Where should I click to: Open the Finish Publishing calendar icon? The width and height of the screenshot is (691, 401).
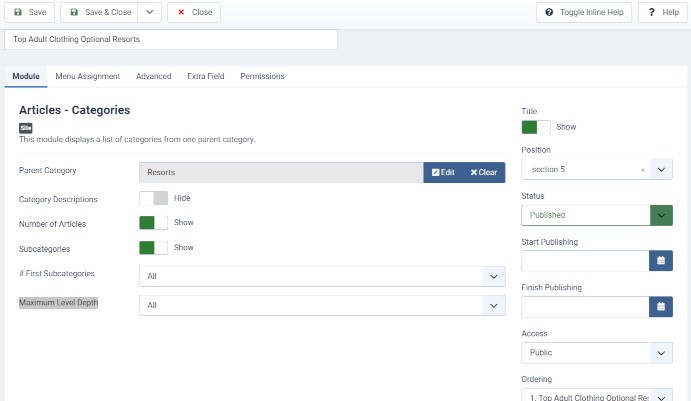pyautogui.click(x=661, y=307)
